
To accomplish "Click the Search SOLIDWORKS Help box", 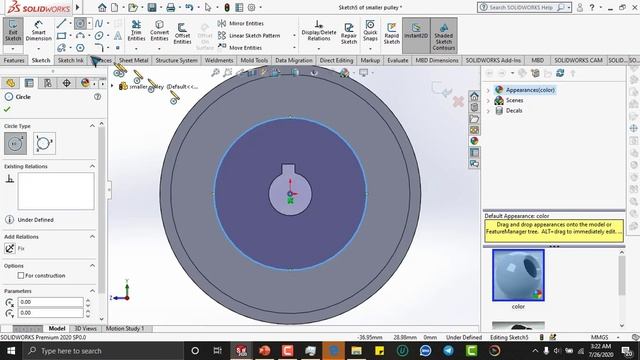I will 524,7.
